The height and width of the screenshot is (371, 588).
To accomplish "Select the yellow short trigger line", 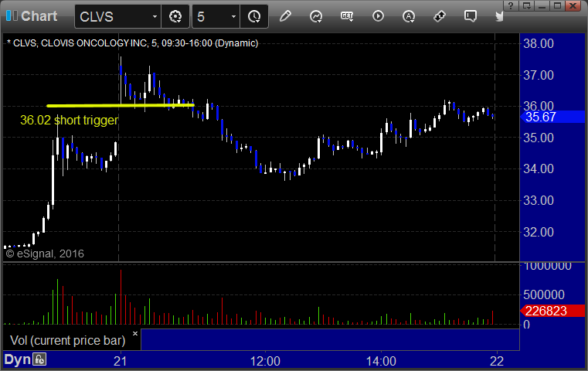I will pos(120,105).
